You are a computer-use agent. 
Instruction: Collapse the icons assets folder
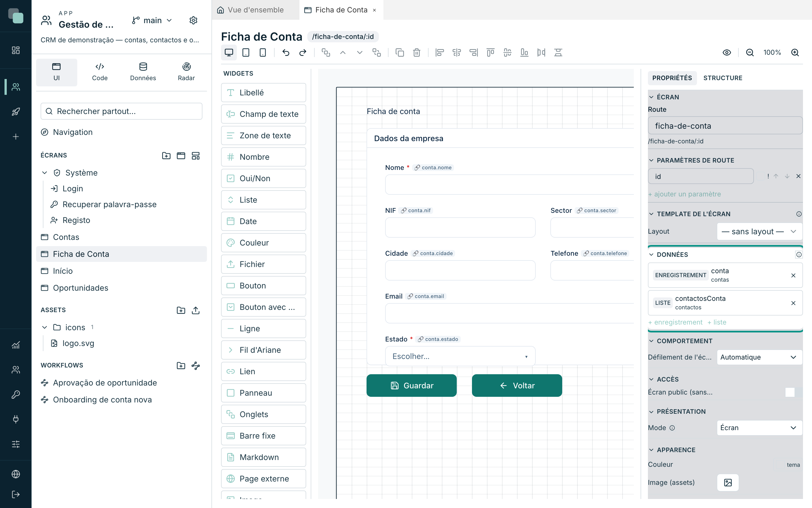tap(45, 327)
